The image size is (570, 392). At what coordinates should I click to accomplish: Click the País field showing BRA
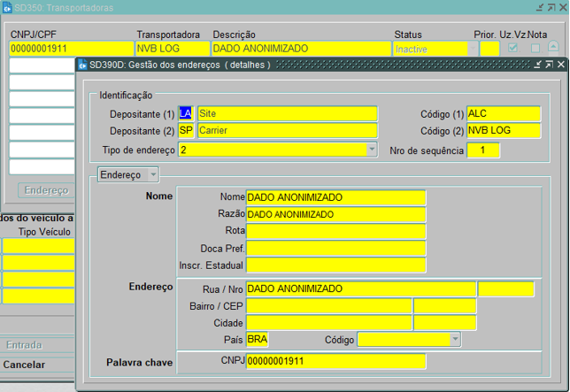pyautogui.click(x=258, y=339)
